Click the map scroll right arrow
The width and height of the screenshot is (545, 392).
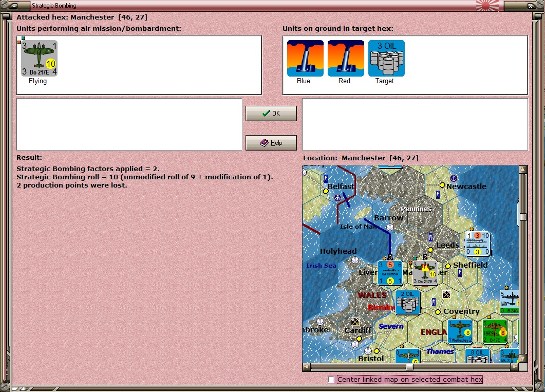[515, 367]
